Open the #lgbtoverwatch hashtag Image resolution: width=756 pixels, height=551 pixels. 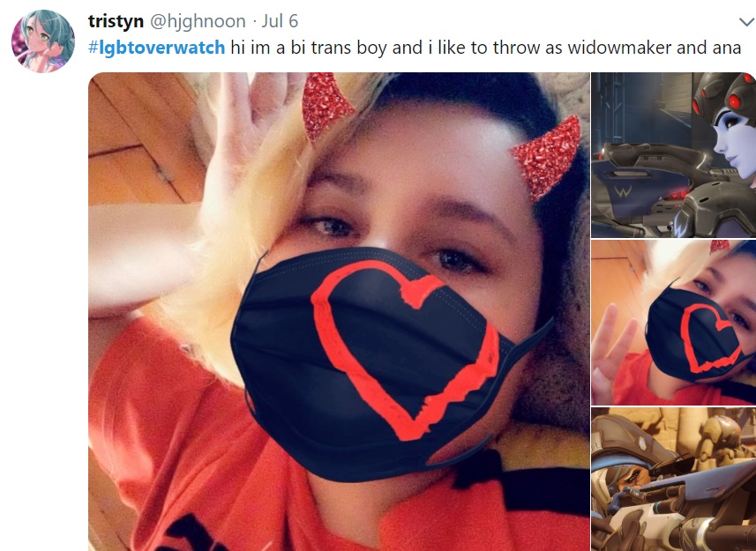(x=157, y=48)
